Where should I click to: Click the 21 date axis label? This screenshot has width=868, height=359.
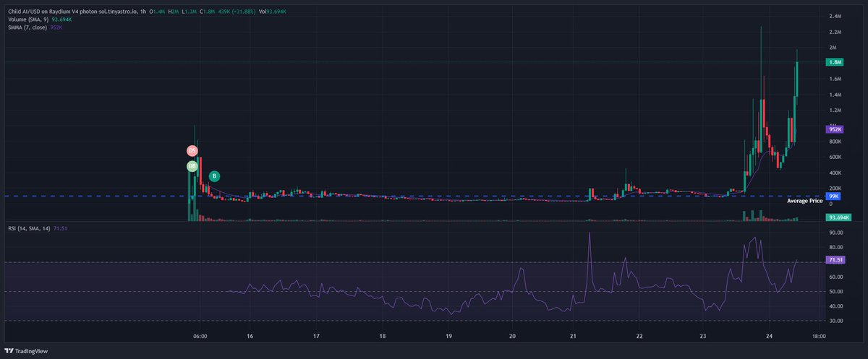[x=573, y=337]
